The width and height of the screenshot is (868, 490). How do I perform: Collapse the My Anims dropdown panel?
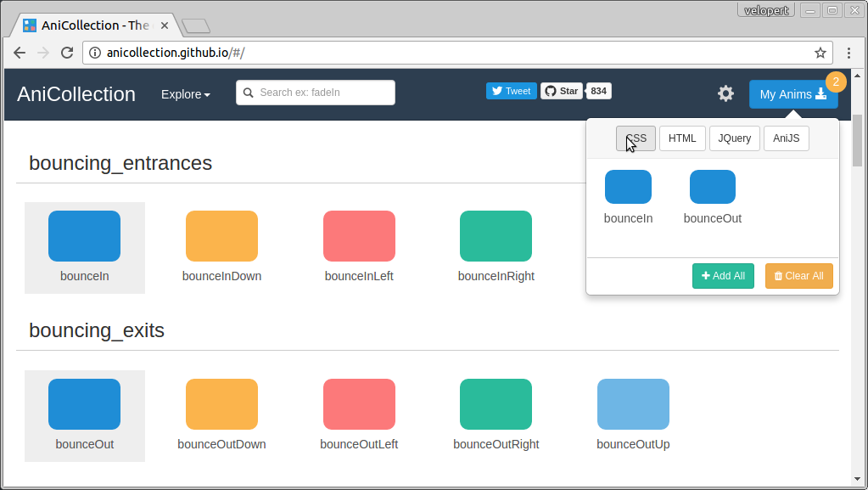pyautogui.click(x=792, y=94)
